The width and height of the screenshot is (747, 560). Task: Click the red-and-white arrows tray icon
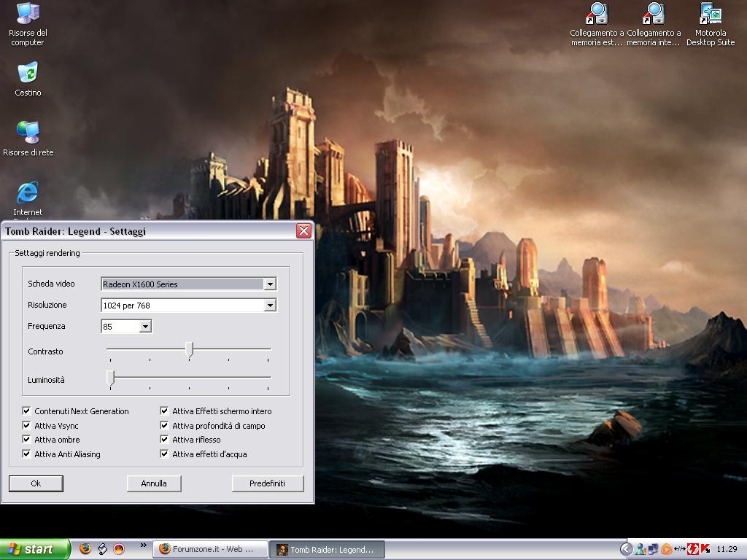click(692, 550)
